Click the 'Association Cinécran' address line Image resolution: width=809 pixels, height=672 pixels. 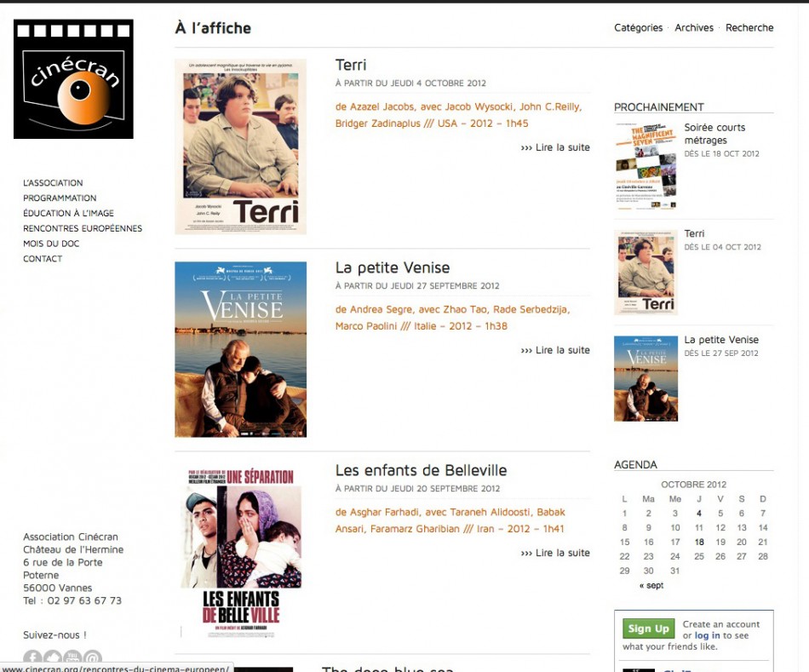coord(70,537)
